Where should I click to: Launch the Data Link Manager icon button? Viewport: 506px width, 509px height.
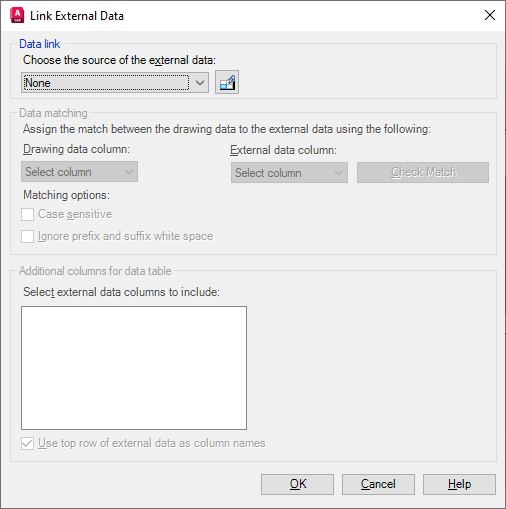[227, 82]
